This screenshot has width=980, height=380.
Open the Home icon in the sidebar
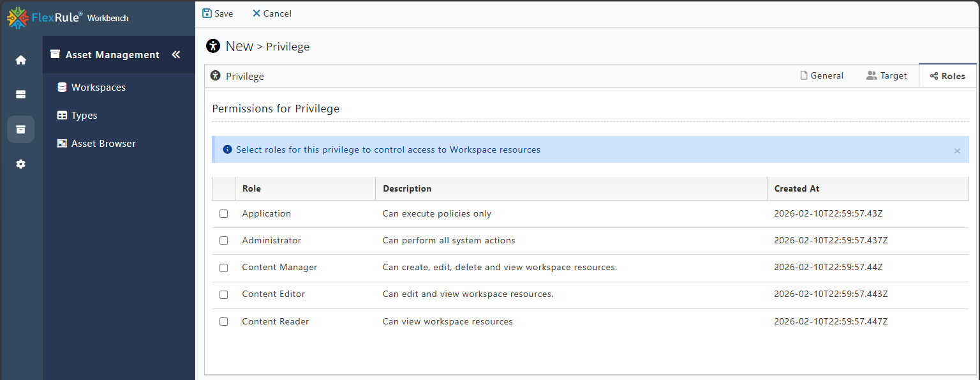coord(20,60)
